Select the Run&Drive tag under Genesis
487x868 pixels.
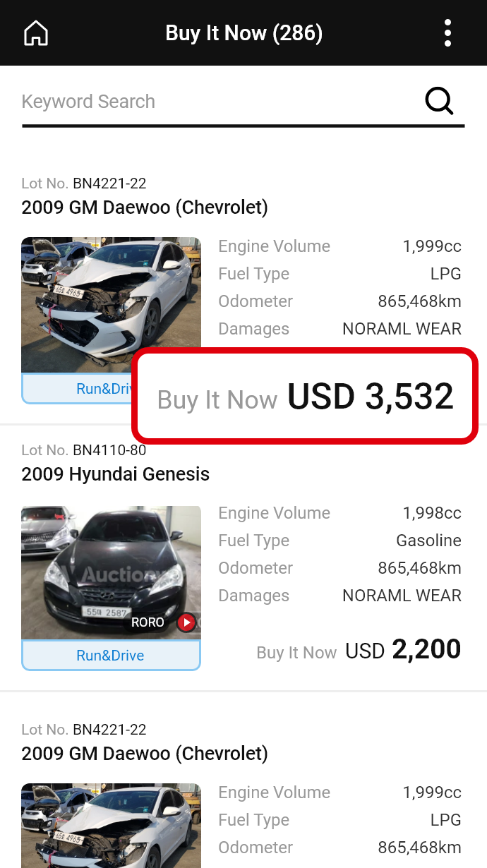pos(112,656)
